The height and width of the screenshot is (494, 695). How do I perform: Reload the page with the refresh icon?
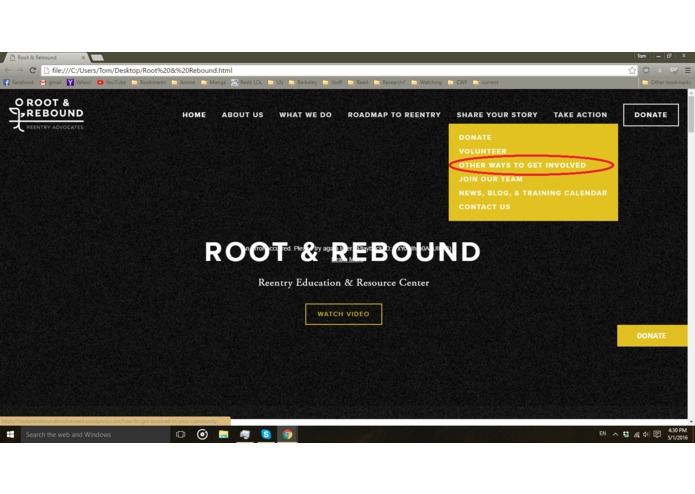pos(33,70)
